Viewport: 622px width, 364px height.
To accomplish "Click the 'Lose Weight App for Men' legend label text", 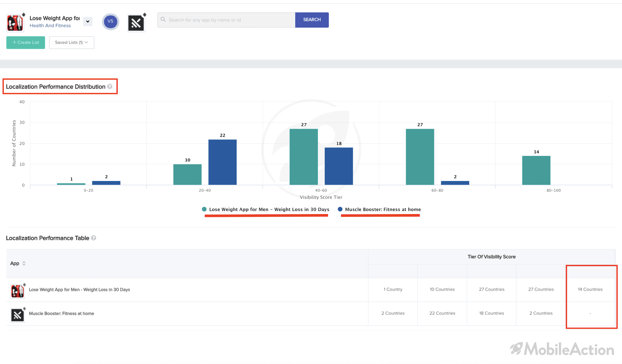I will [269, 209].
